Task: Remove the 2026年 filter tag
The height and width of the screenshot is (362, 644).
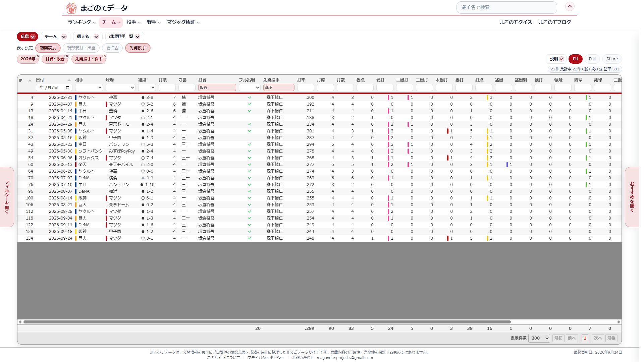Action: (x=38, y=56)
